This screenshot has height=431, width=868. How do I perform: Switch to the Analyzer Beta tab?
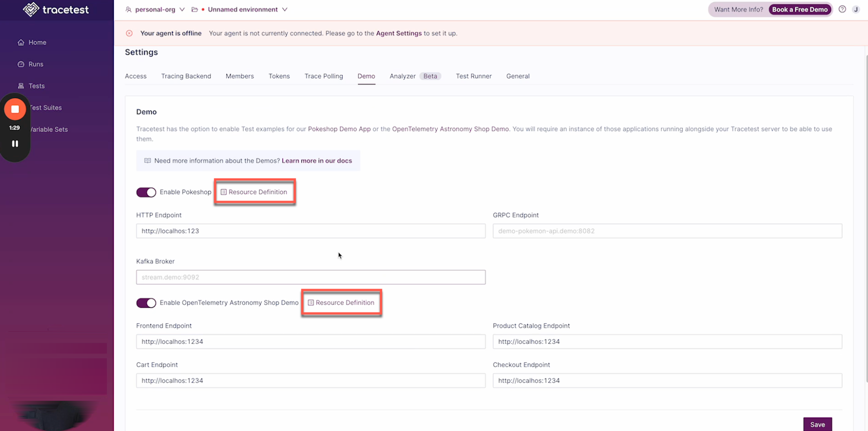pos(415,76)
